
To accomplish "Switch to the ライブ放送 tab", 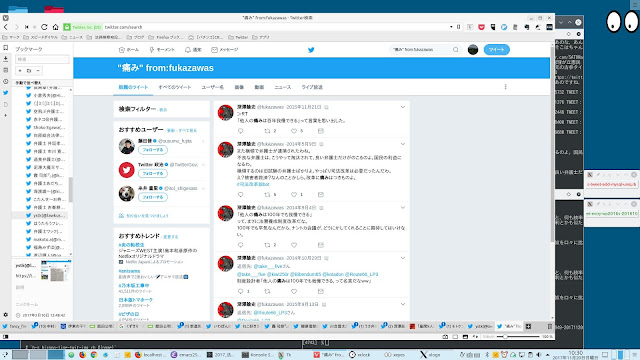I will pos(312,87).
